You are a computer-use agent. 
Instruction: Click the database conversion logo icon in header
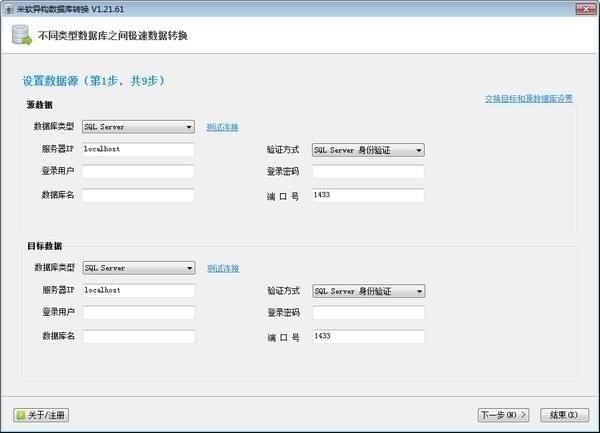coord(21,35)
